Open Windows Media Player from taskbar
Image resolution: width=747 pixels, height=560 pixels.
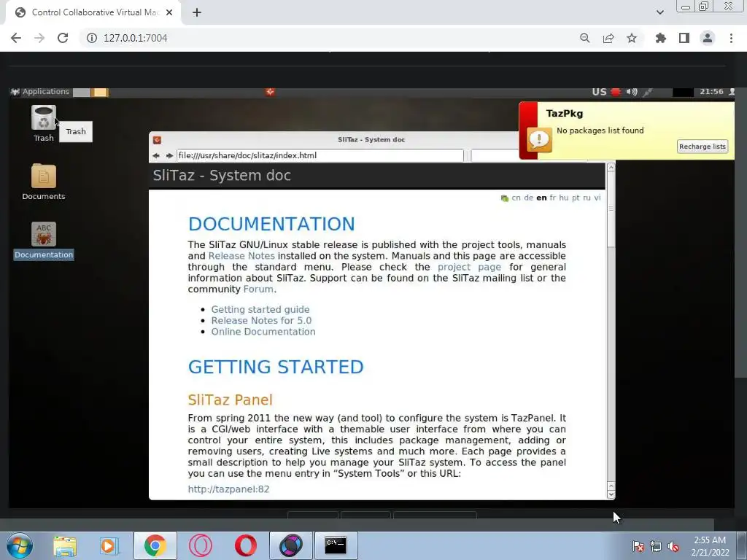coord(109,545)
